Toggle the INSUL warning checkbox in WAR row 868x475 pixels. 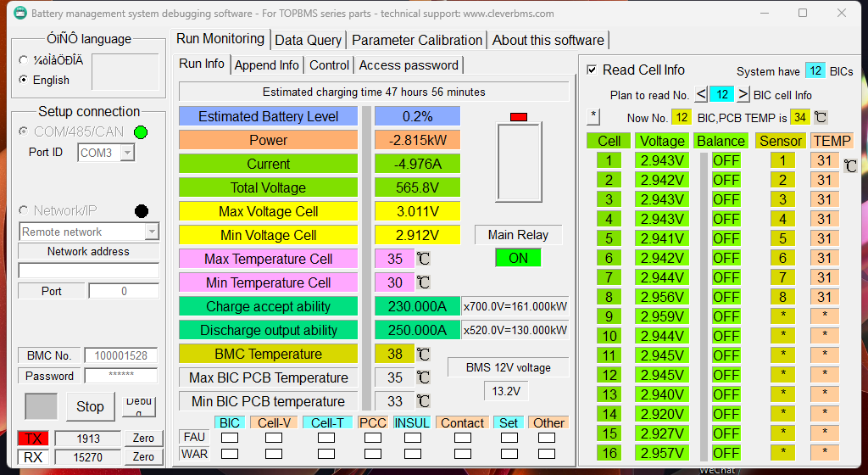pos(413,454)
